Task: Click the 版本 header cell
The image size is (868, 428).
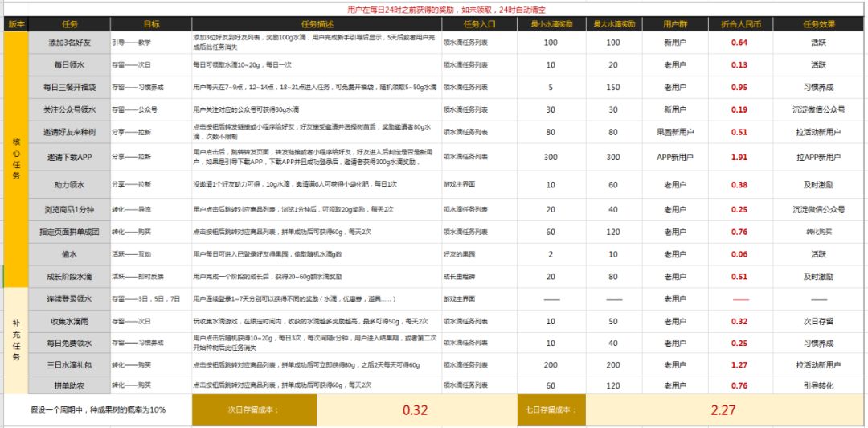Action: 16,24
